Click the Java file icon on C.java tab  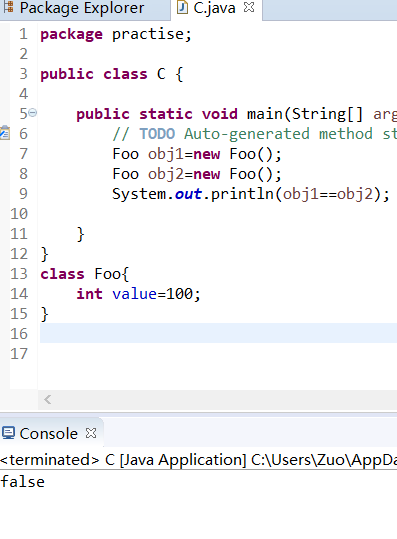point(182,8)
